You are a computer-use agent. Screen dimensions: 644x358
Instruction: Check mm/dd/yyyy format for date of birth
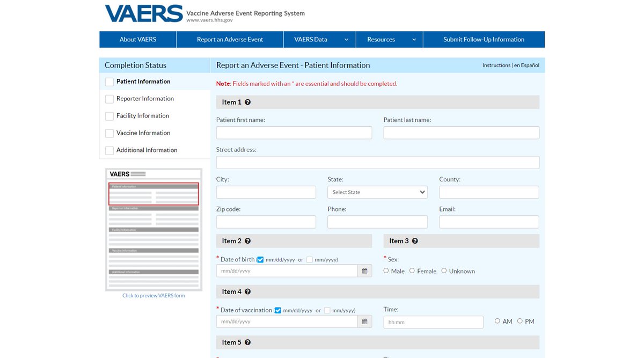(260, 260)
